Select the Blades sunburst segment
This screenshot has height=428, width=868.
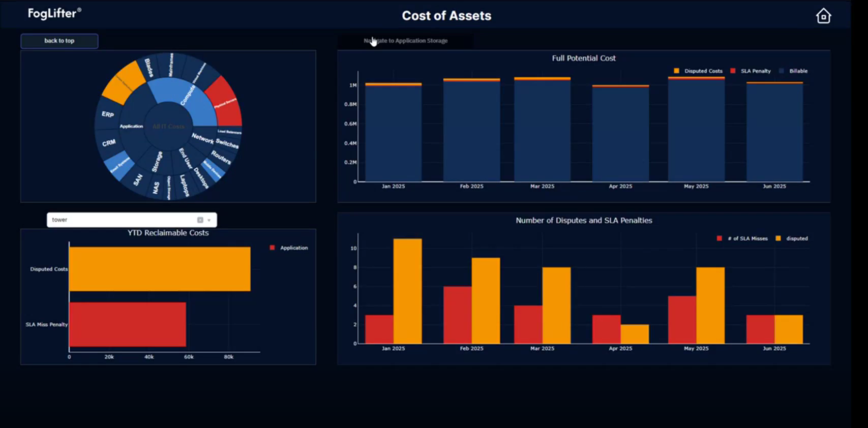tap(149, 68)
